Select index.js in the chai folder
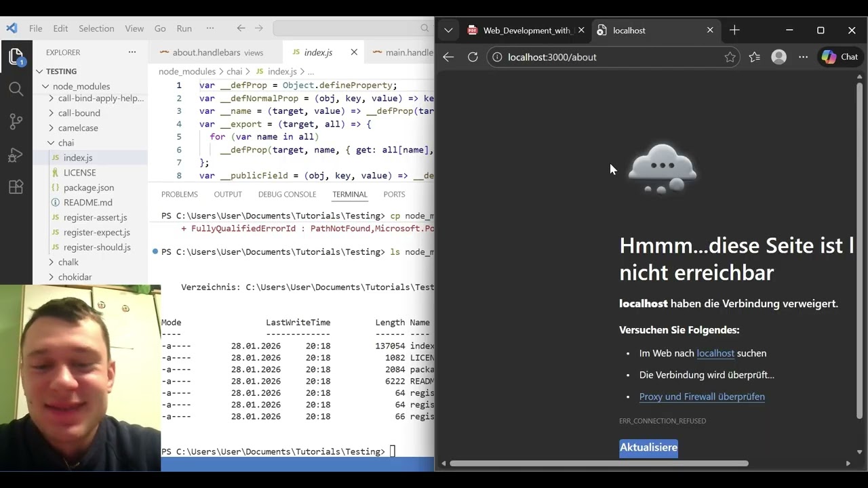Screen dimensions: 868x488 (90, 158)
